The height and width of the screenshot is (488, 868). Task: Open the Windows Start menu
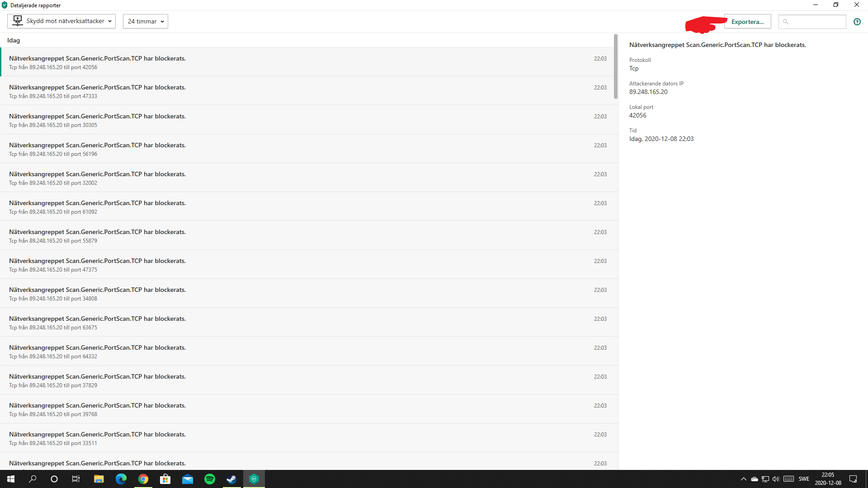11,479
